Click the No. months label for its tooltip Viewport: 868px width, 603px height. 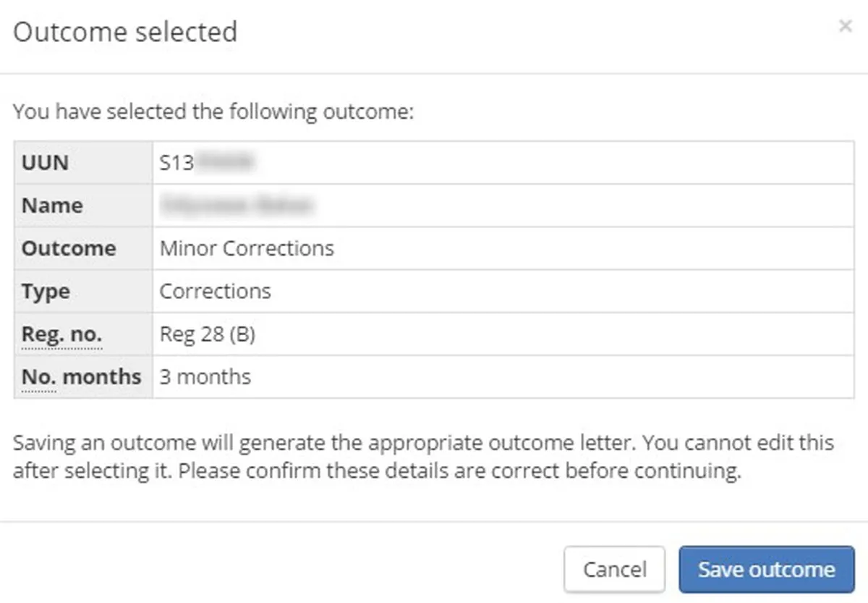click(82, 376)
